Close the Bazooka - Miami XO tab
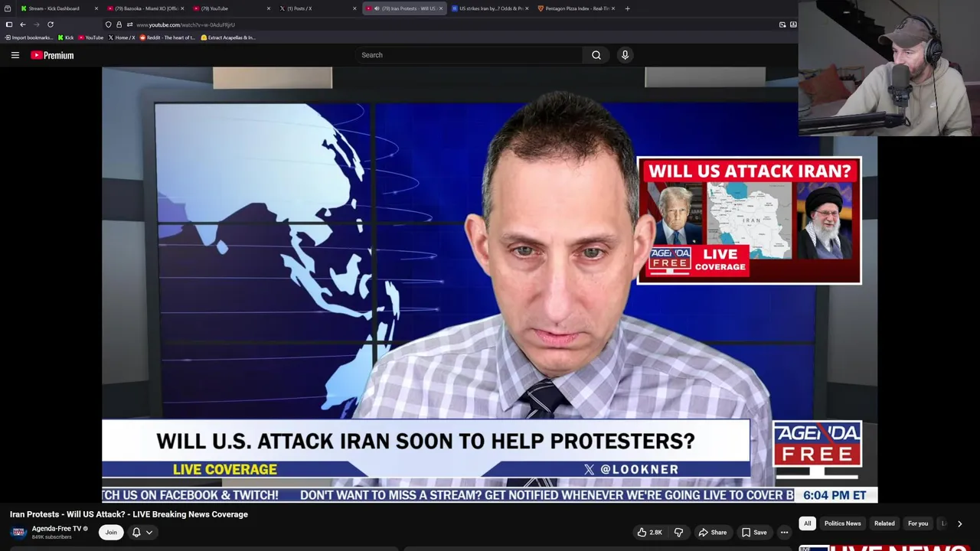 (182, 8)
